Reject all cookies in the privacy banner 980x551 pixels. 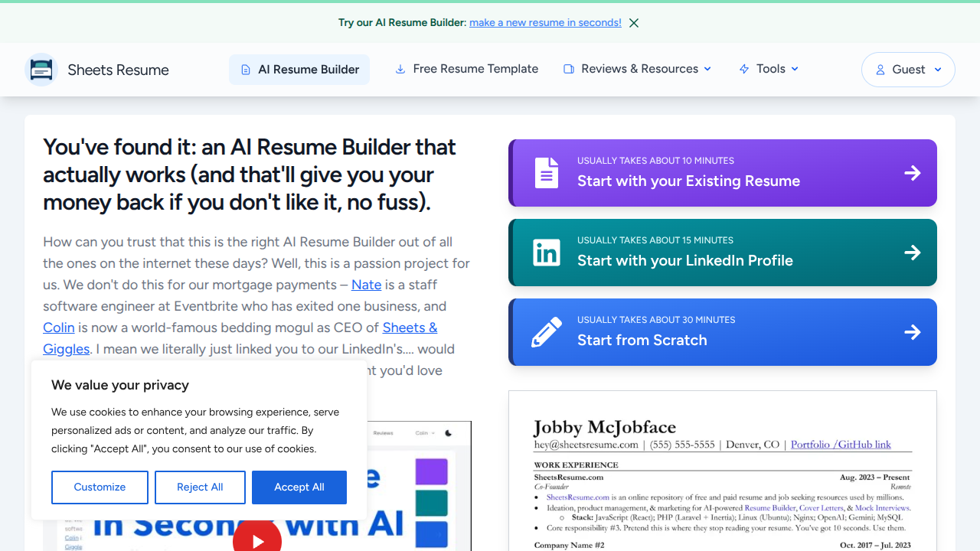[200, 487]
